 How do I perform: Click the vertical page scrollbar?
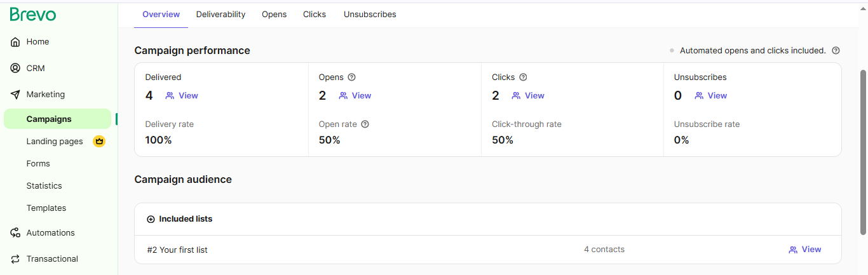click(863, 152)
